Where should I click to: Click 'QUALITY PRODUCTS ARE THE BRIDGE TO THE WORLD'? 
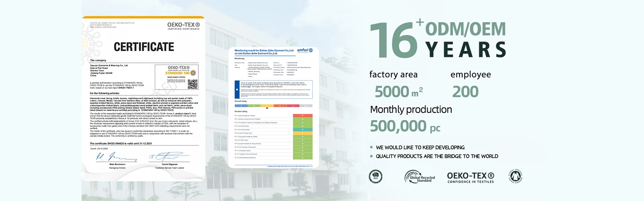coord(437,156)
